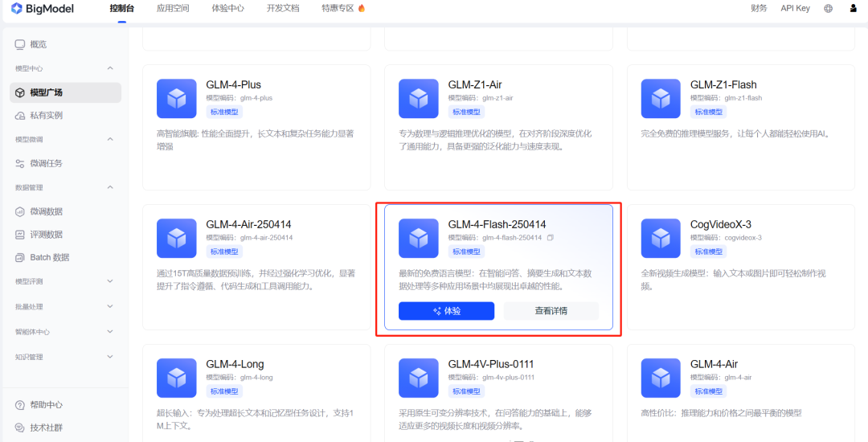Viewport: 868px width, 442px height.
Task: Click the Batch 数据 icon
Action: pos(20,258)
